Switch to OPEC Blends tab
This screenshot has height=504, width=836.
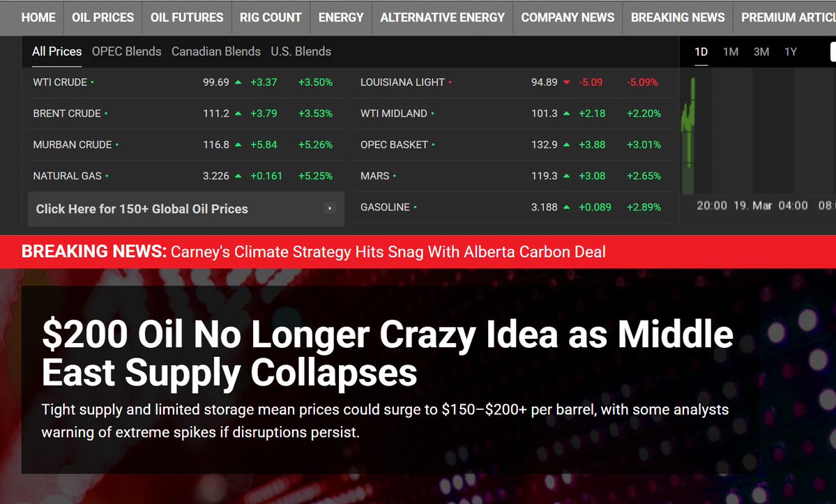click(x=126, y=52)
